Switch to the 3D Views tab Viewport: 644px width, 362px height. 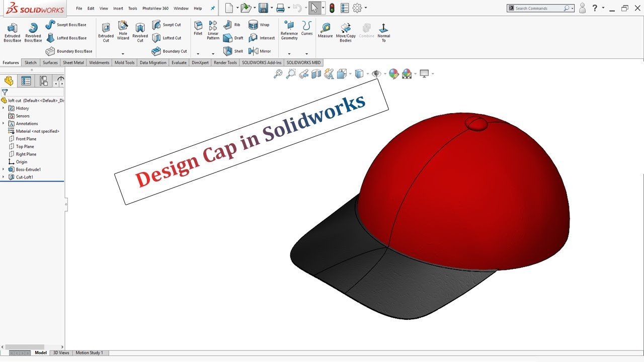tap(61, 353)
